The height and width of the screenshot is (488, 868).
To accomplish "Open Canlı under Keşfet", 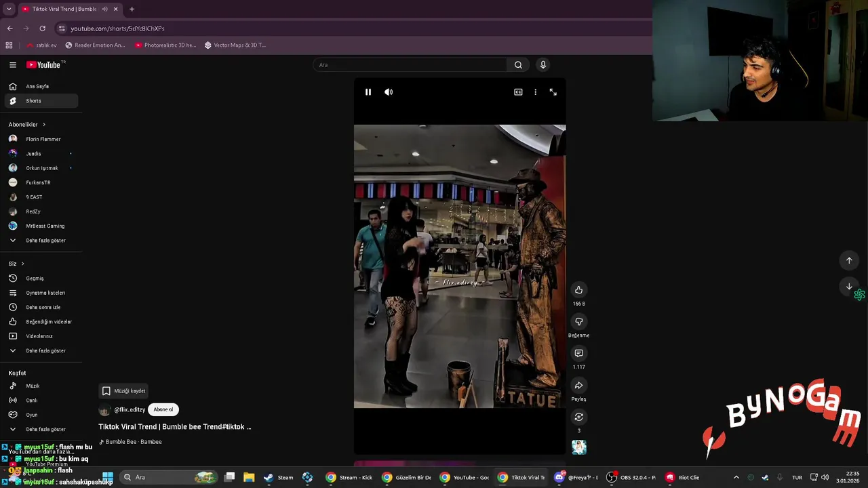I will click(41, 401).
